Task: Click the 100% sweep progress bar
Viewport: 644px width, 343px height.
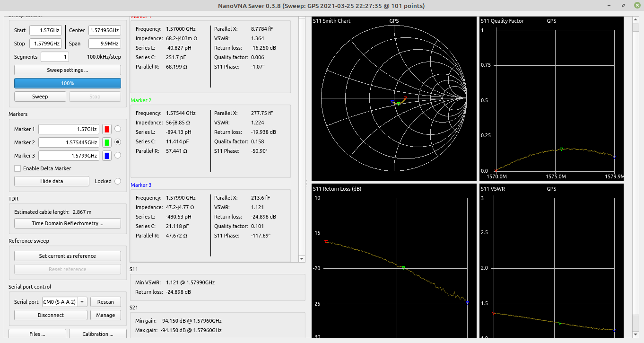Action: [x=68, y=83]
